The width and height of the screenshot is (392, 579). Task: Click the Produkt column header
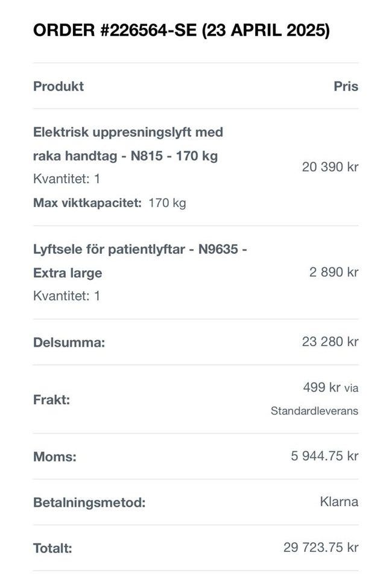point(58,86)
